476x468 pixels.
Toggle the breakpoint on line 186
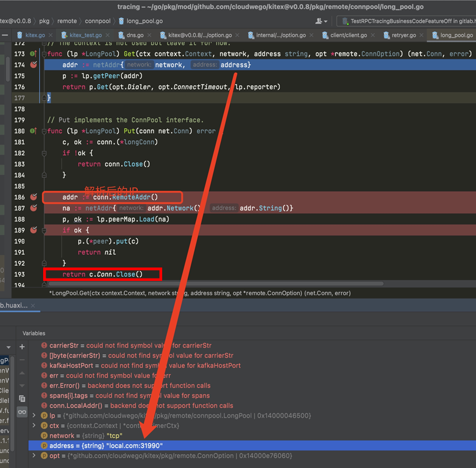tap(33, 197)
